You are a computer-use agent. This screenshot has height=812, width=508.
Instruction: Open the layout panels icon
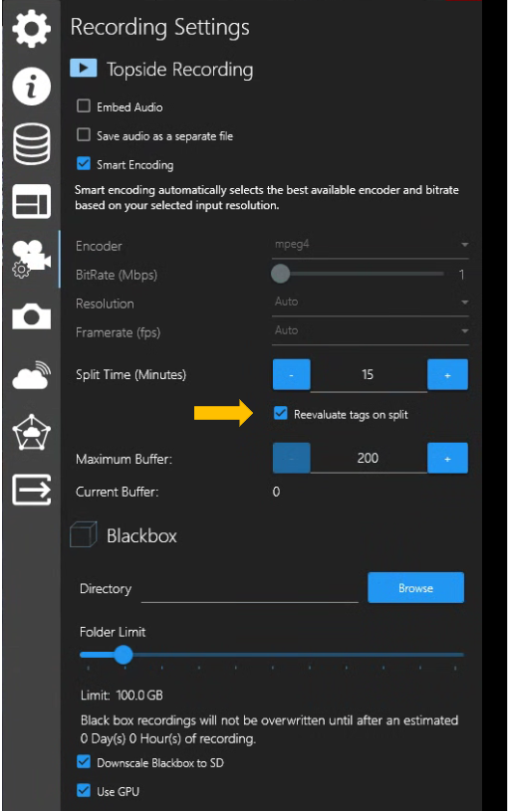tap(31, 201)
